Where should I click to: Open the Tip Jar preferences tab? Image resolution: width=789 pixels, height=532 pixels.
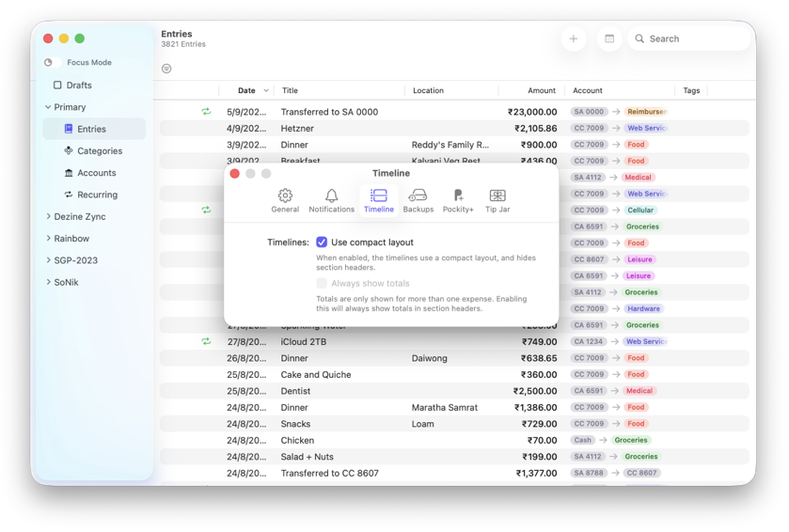(497, 200)
